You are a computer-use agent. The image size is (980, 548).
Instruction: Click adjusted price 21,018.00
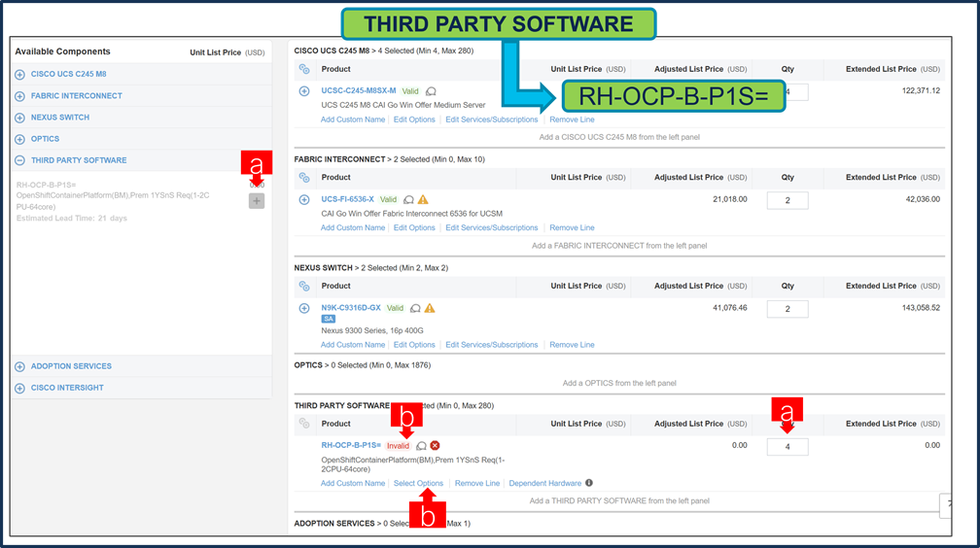(730, 199)
